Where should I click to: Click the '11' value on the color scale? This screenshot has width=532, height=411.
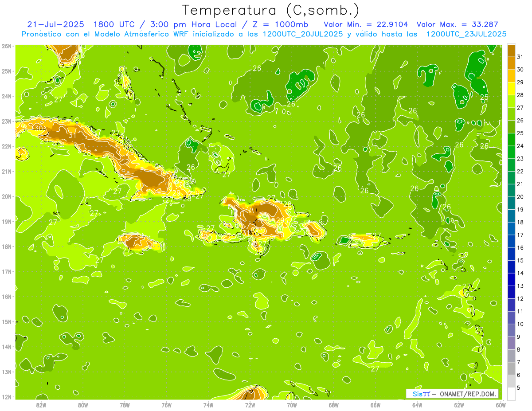pyautogui.click(x=520, y=311)
